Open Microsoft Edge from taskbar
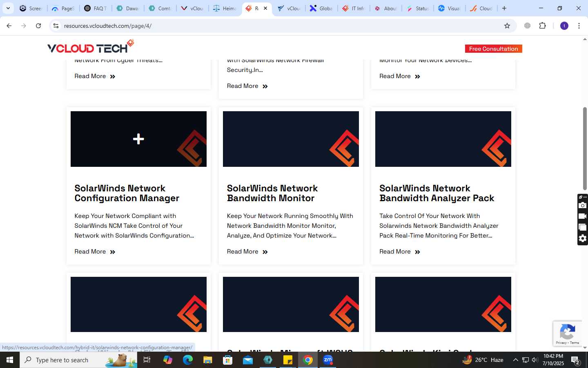This screenshot has height=368, width=588. [x=188, y=360]
